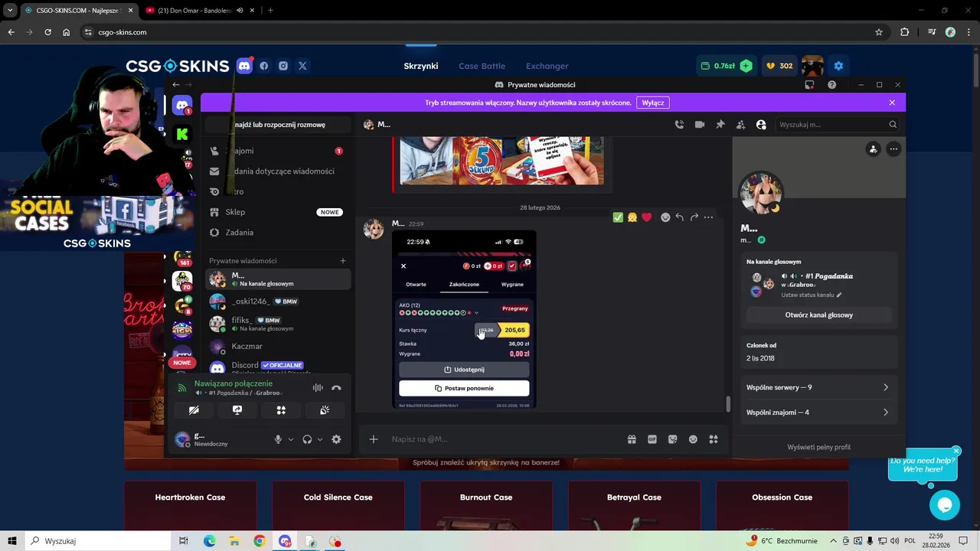Open pinned messages pin icon
This screenshot has height=551, width=980.
tap(720, 125)
